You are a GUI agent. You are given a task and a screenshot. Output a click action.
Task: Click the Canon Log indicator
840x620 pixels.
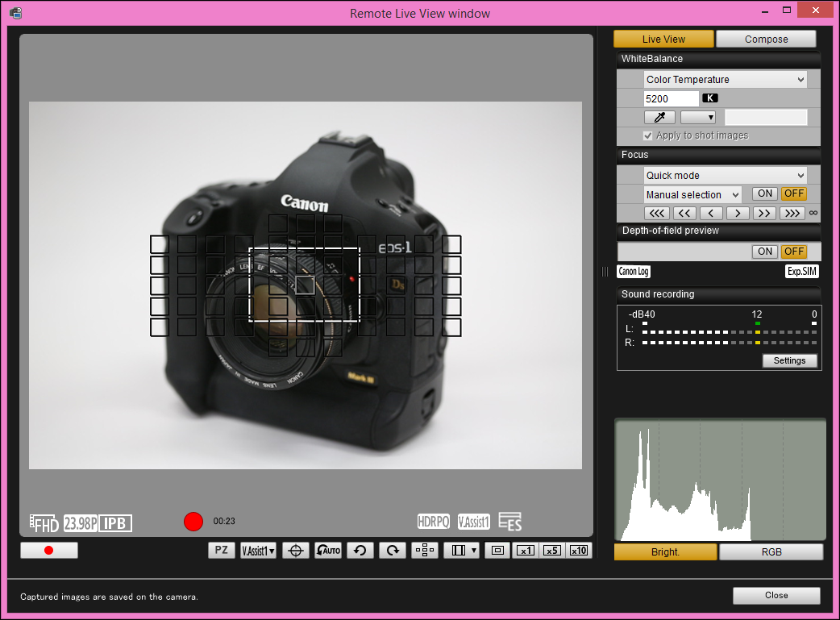pyautogui.click(x=633, y=271)
